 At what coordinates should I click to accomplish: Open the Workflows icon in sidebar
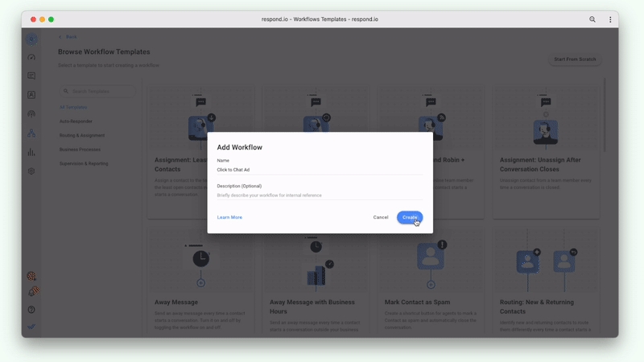point(31,133)
